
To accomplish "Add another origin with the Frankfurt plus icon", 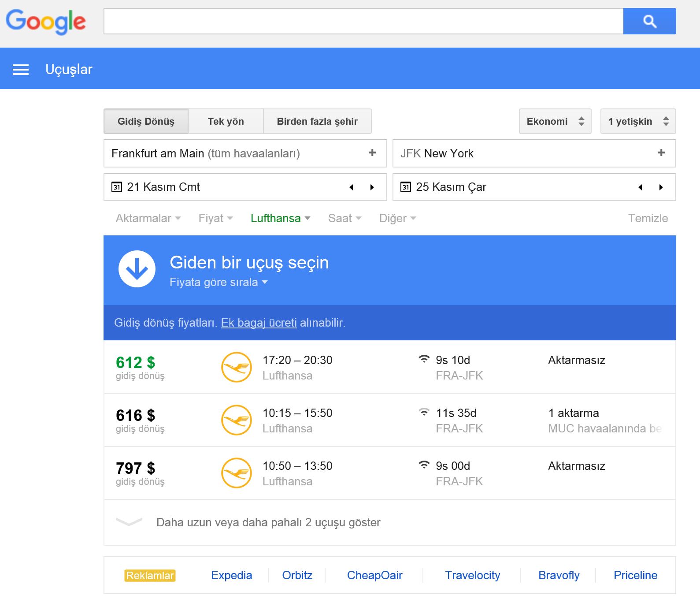I will 372,153.
